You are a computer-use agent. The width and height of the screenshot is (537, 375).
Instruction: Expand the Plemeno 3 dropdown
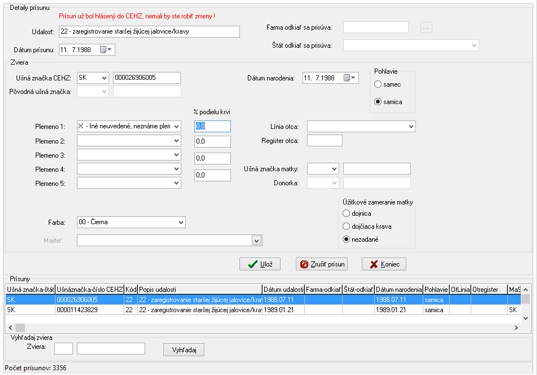point(176,155)
